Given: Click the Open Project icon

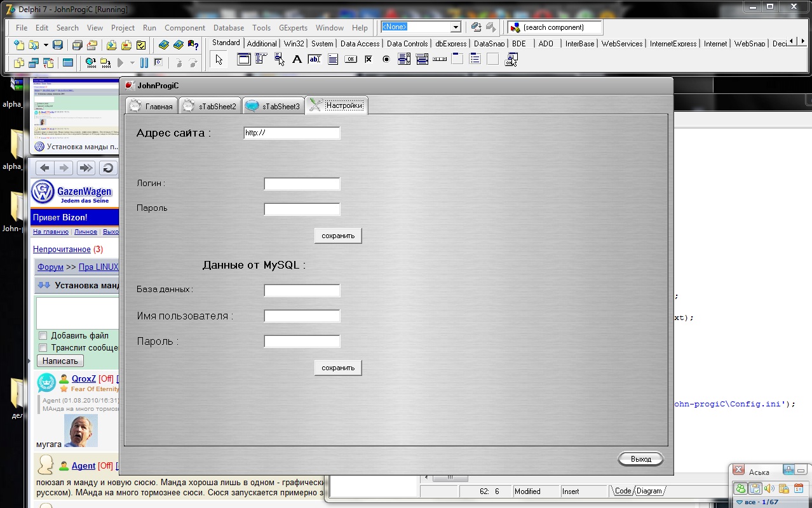Looking at the screenshot, I should pos(92,45).
